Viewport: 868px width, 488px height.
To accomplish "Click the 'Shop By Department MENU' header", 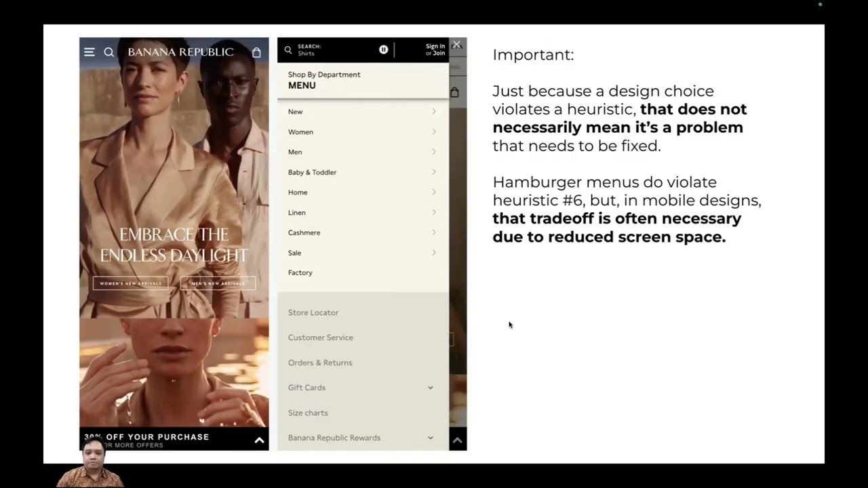I will coord(324,80).
